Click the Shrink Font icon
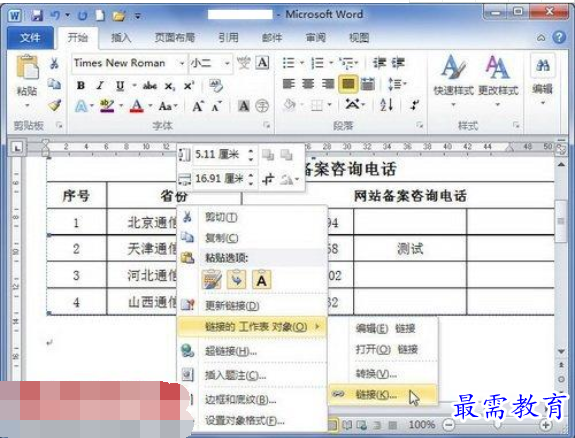Viewport: 575px width, 438px height. [x=216, y=106]
